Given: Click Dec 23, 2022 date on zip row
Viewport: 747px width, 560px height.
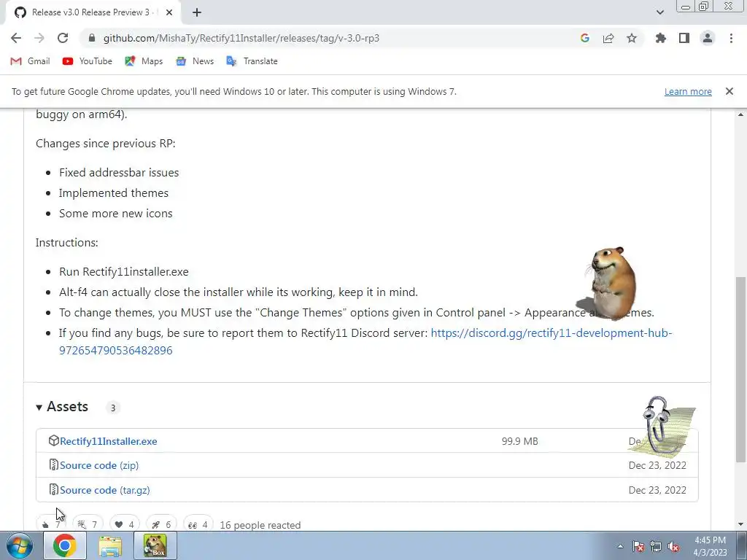Looking at the screenshot, I should tap(657, 465).
